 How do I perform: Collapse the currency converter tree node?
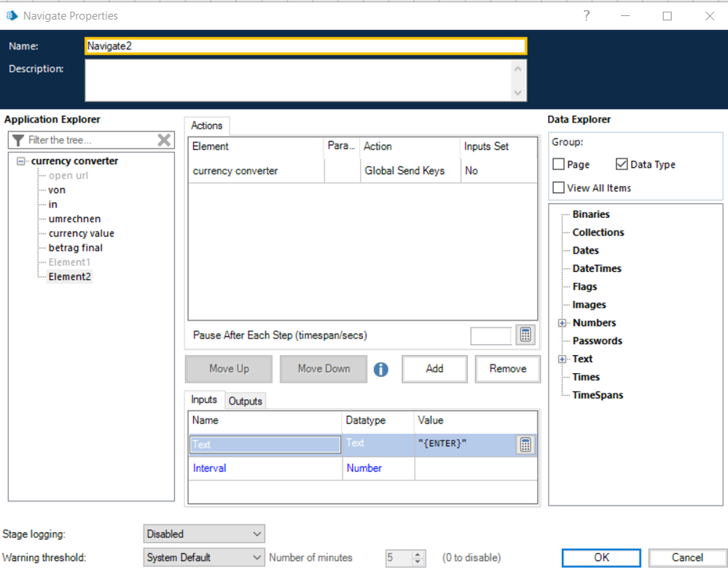tap(21, 161)
